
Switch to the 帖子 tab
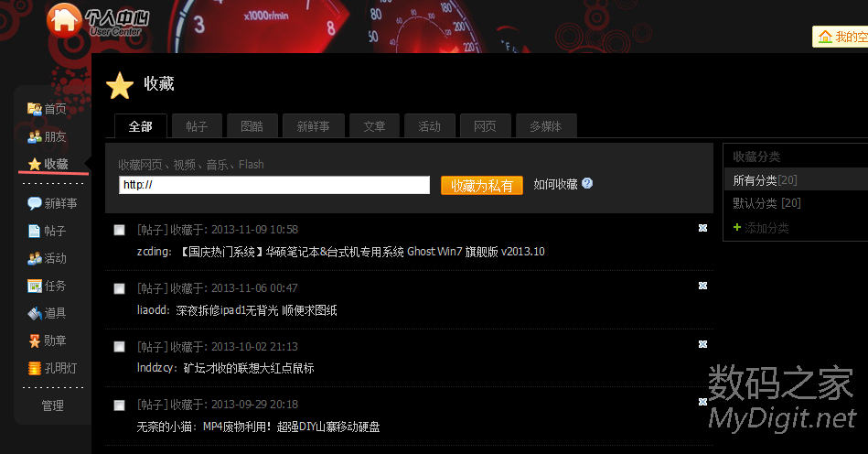pos(197,126)
